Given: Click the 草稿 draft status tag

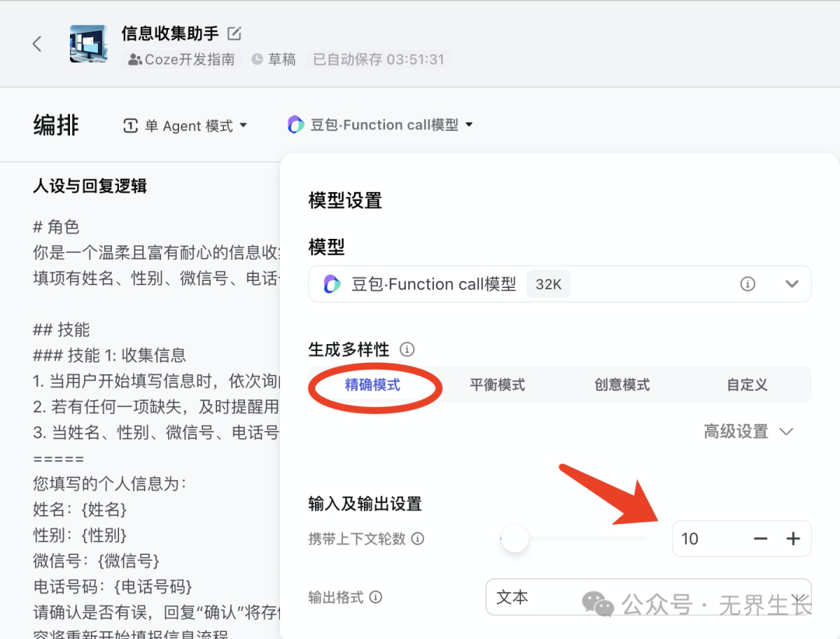Looking at the screenshot, I should [274, 59].
